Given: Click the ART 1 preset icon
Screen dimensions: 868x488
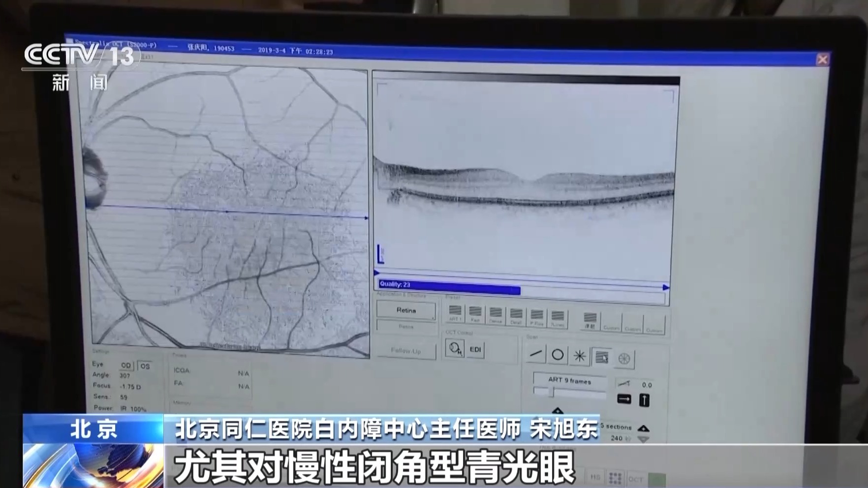Looking at the screenshot, I should click(x=455, y=313).
